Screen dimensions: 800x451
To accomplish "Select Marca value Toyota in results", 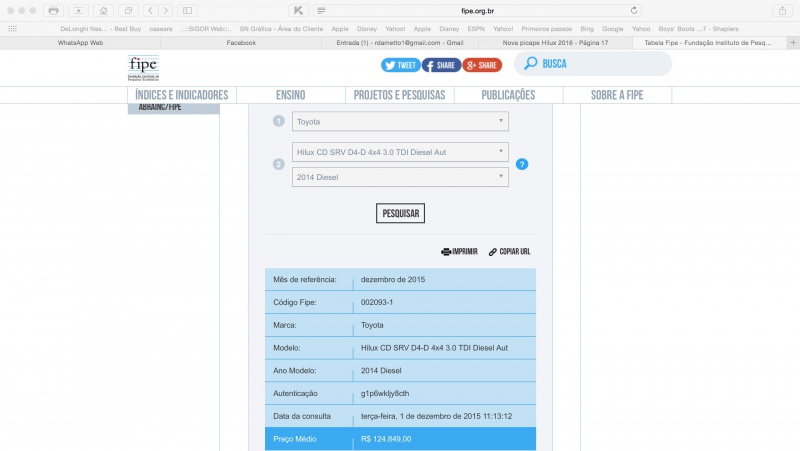I will pos(372,325).
